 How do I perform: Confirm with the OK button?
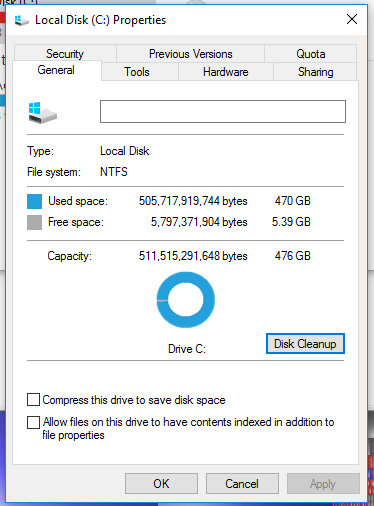coord(161,483)
